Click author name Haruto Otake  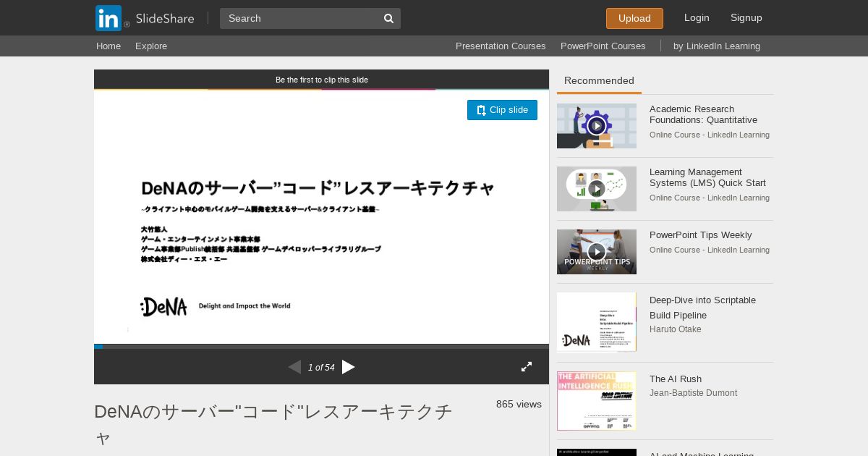676,329
